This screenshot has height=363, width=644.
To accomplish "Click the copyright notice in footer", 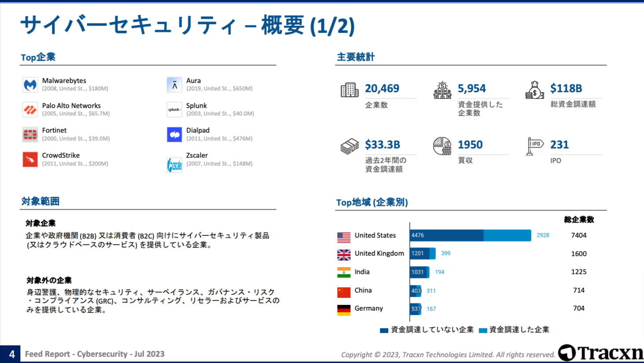I will tap(448, 355).
